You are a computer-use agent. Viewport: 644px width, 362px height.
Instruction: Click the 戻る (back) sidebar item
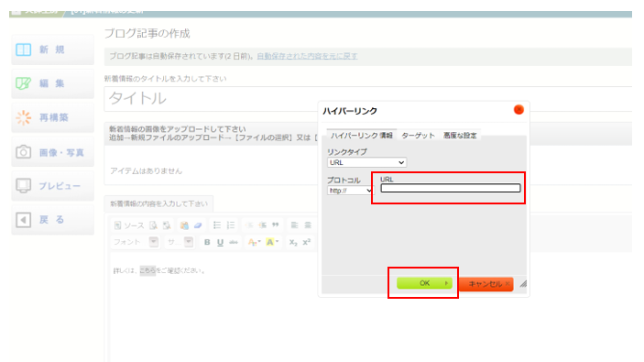tap(52, 220)
